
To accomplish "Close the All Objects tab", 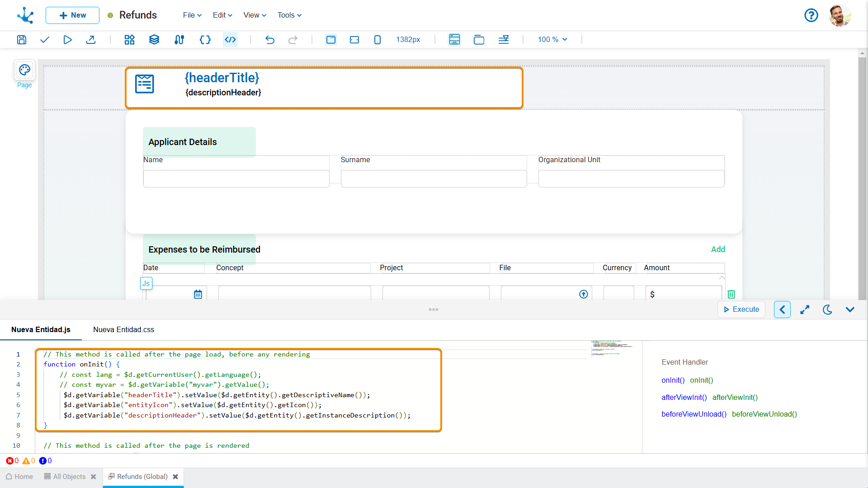I will pyautogui.click(x=94, y=477).
